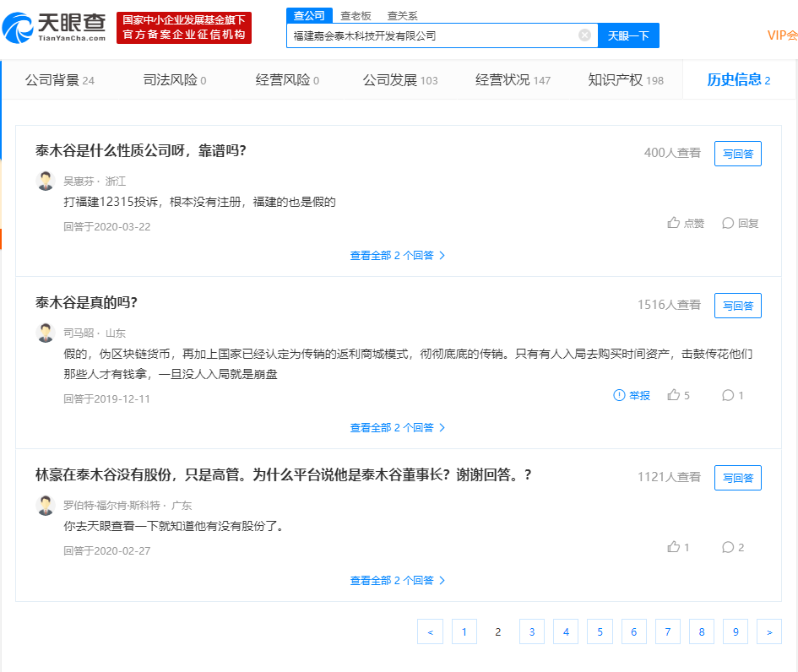
Task: Select the 查老板 search tab
Action: pyautogui.click(x=356, y=16)
